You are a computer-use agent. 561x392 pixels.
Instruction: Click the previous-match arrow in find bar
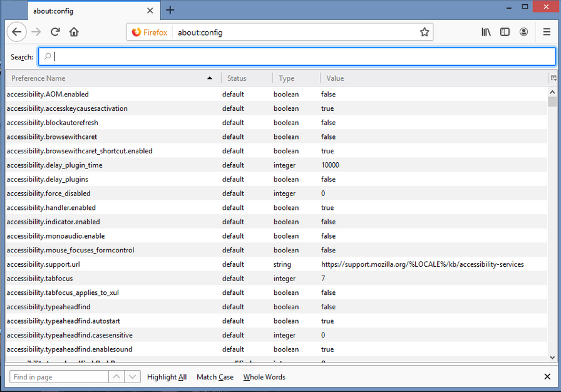coord(116,376)
